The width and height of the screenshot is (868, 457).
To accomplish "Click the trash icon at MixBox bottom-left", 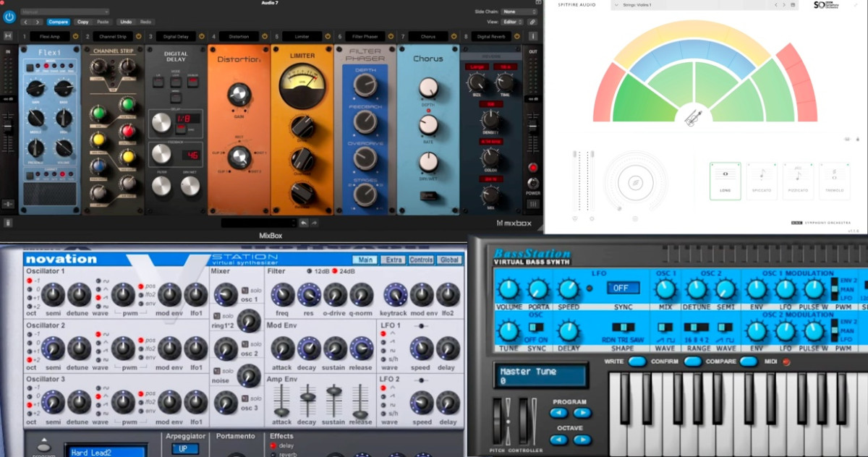I will click(x=9, y=224).
